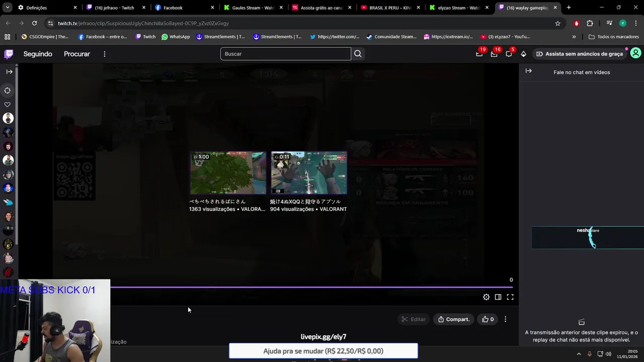The width and height of the screenshot is (644, 362).
Task: Show hidden system tray icons
Action: coord(579,353)
